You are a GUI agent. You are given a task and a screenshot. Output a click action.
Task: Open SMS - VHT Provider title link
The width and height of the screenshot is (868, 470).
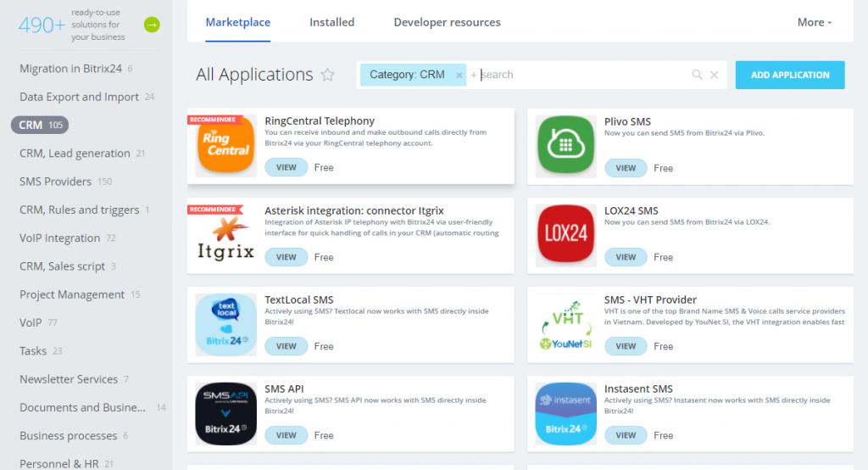650,299
